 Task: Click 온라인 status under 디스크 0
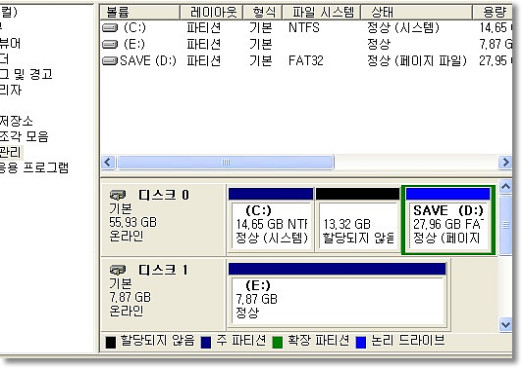126,236
